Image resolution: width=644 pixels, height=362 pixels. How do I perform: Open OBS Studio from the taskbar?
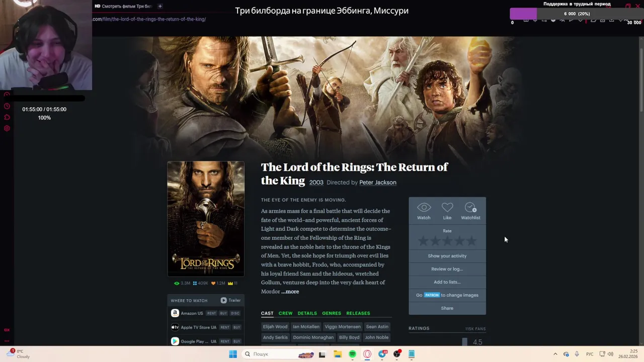[397, 354]
